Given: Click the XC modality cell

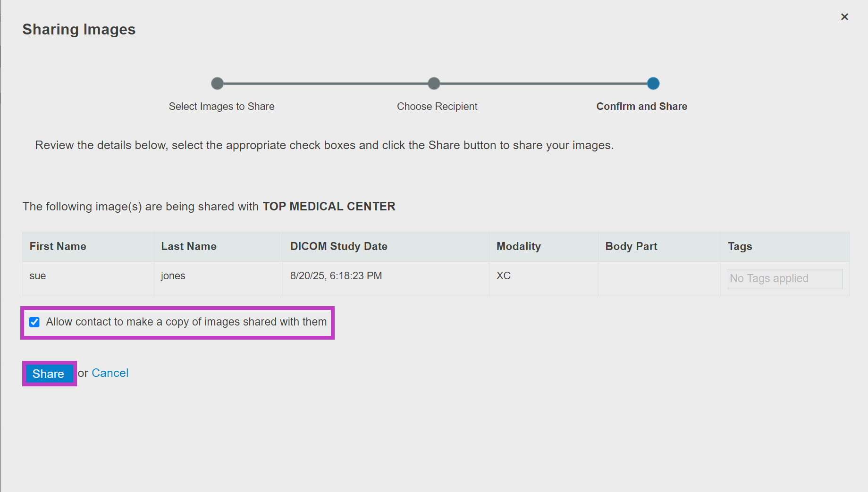Looking at the screenshot, I should (503, 276).
